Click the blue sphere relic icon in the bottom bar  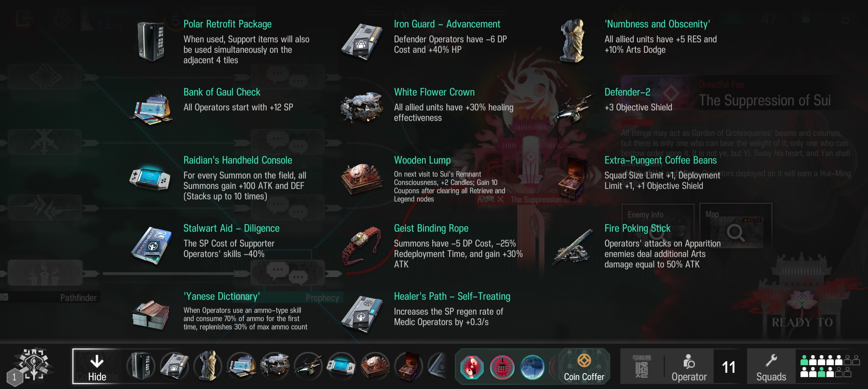[x=533, y=367]
